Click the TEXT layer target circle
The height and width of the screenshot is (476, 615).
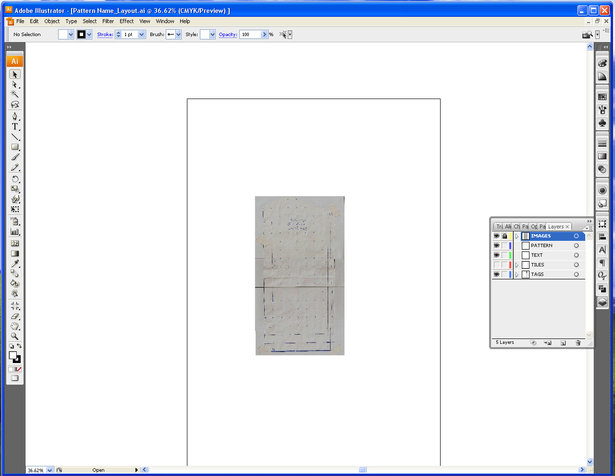576,255
